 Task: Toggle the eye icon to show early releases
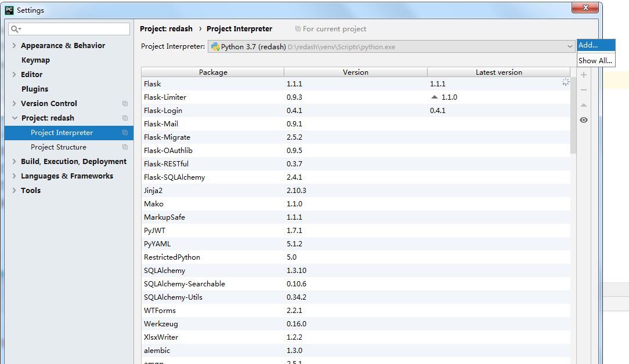click(584, 119)
